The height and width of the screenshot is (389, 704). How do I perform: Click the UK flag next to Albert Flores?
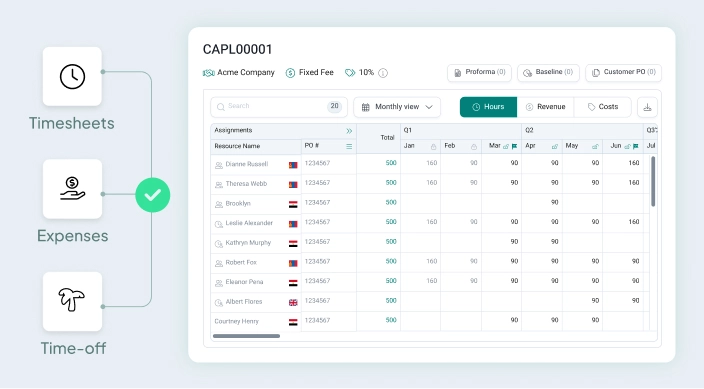(293, 302)
